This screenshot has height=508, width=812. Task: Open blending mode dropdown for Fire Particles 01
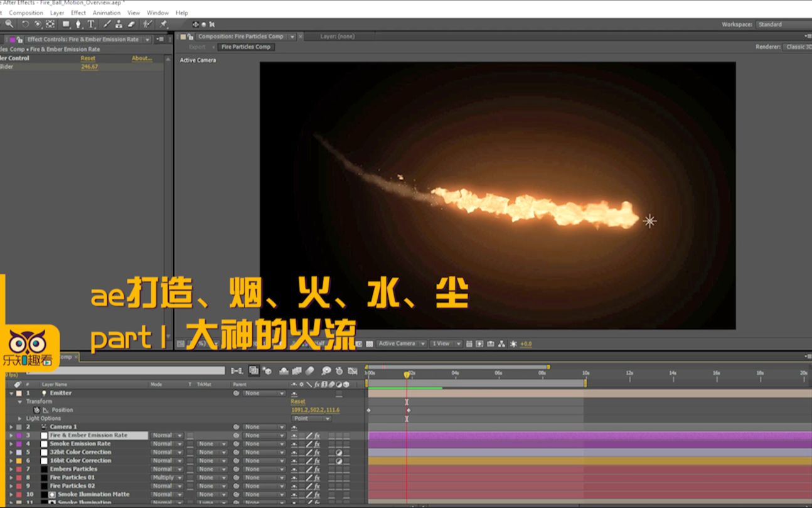[x=167, y=478]
